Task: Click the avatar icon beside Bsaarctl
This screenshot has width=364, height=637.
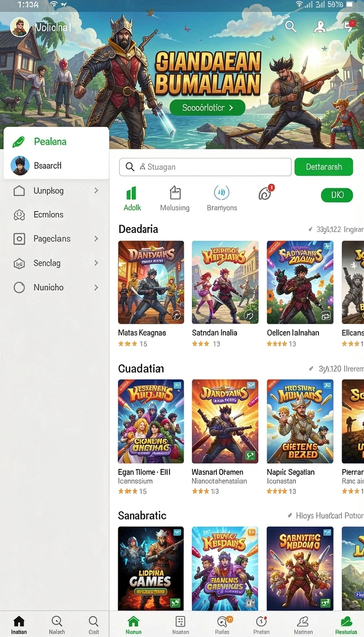Action: click(20, 166)
